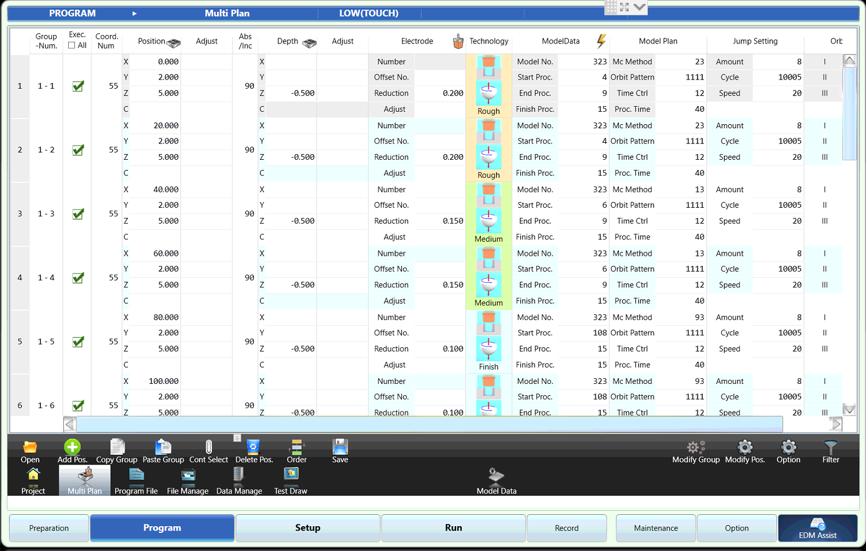Uncheck Exec. checkbox for group 1 - 6

(x=78, y=405)
